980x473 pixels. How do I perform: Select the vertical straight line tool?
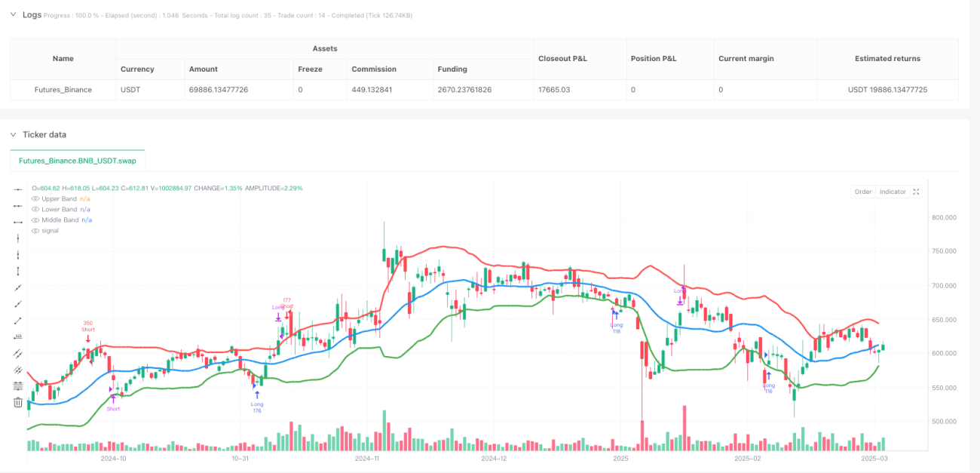click(18, 238)
